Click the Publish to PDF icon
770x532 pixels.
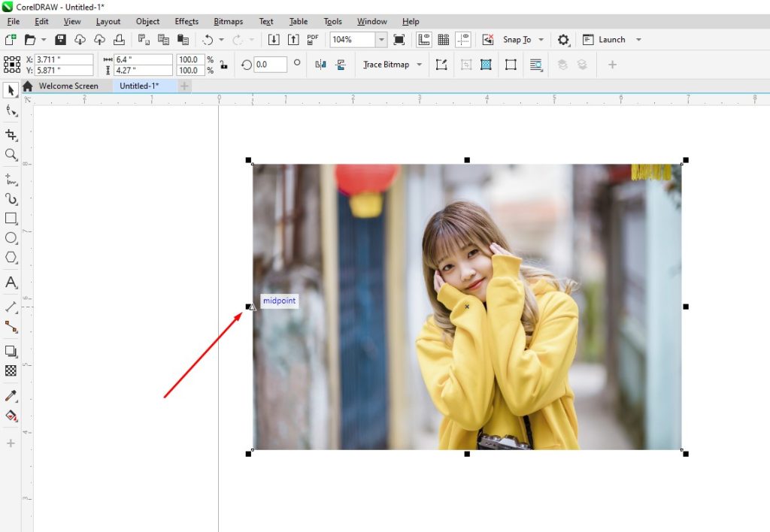tap(313, 40)
